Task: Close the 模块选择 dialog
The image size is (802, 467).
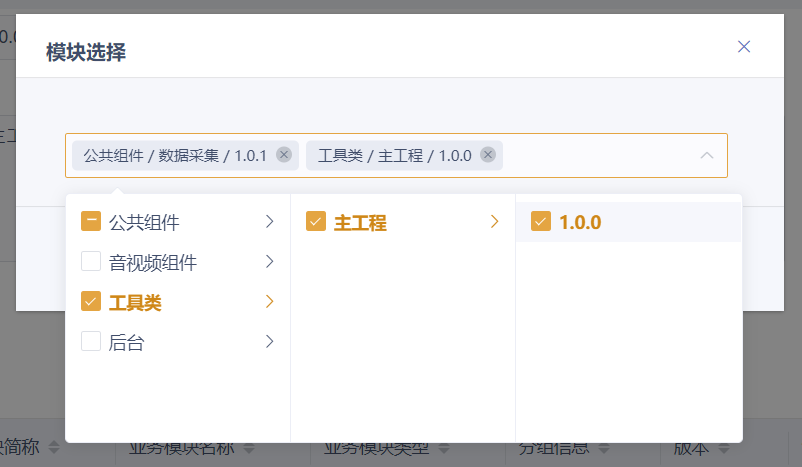Action: coord(743,47)
